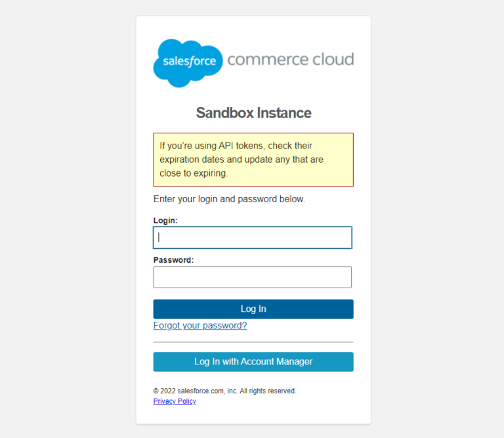Click the 'Enter your login and password' text

[229, 199]
